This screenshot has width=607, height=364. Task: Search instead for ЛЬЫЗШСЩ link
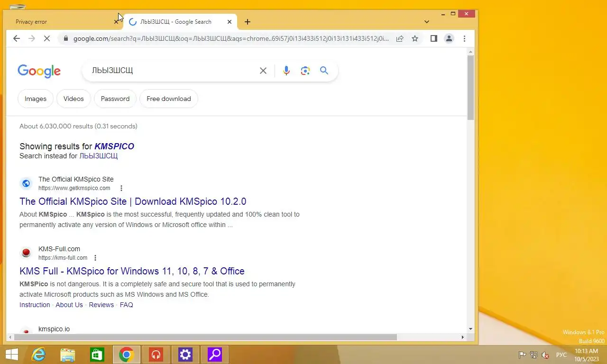click(98, 156)
